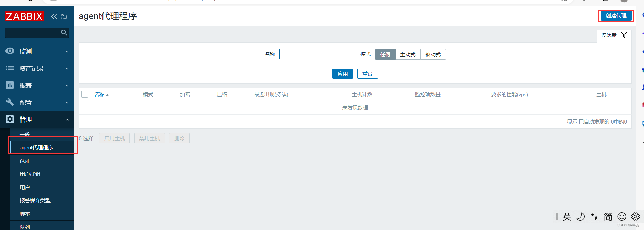Click the 名称 sort arrow icon
Screen dimensions: 644x230
(x=107, y=95)
